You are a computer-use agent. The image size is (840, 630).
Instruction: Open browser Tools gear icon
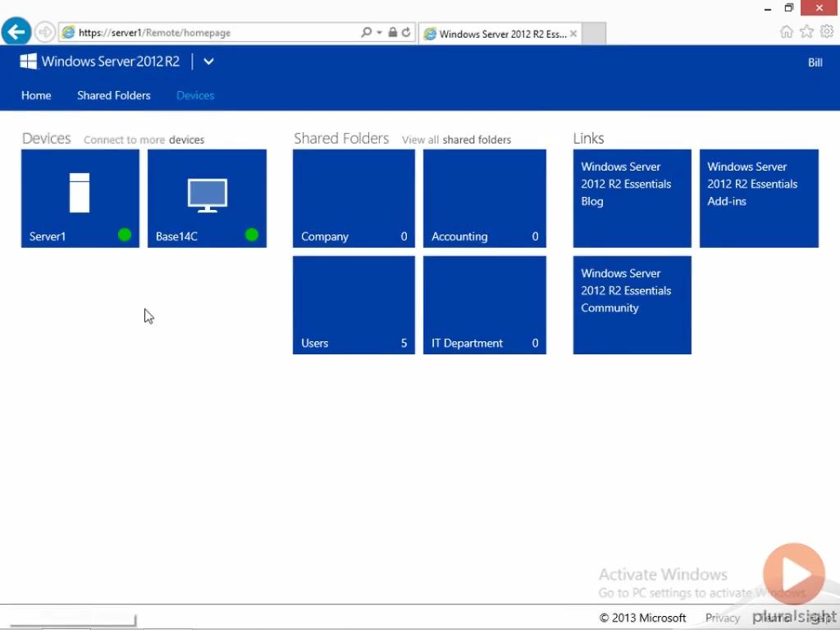coord(827,32)
